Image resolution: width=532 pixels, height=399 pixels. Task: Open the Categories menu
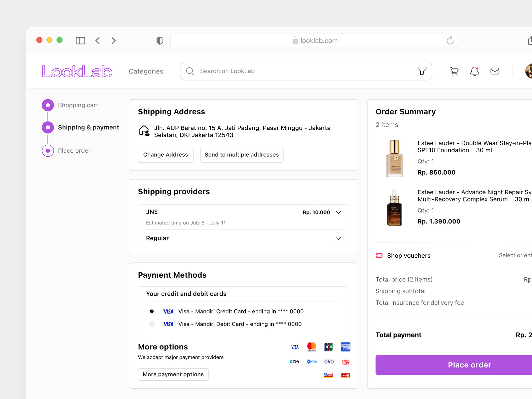coord(146,71)
